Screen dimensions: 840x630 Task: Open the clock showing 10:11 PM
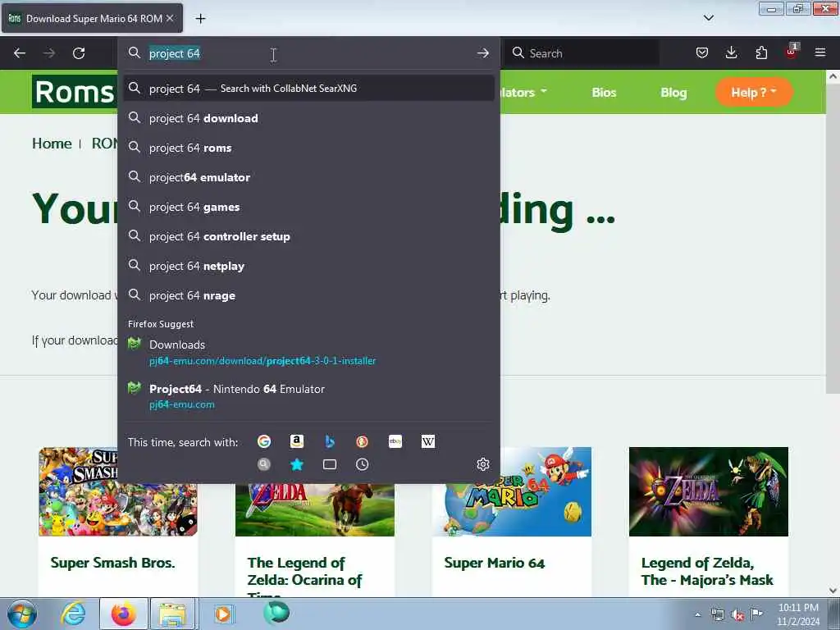click(798, 614)
